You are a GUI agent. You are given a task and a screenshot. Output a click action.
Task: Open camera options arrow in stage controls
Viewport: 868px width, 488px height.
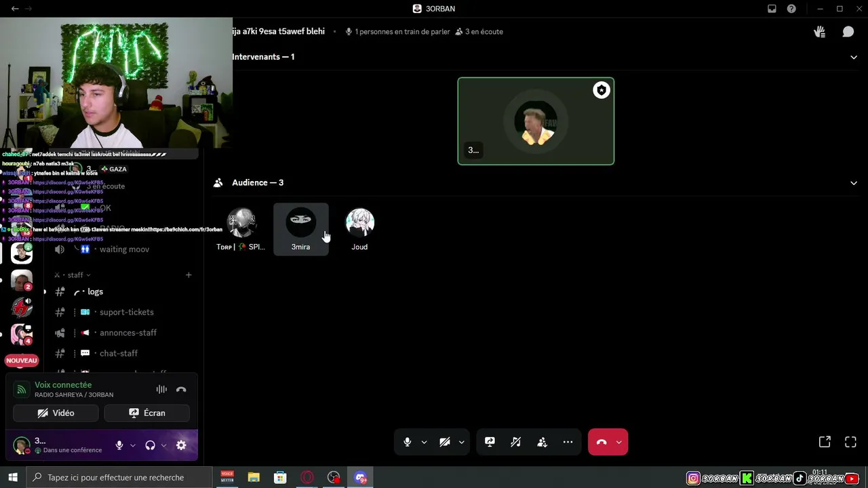click(x=462, y=442)
